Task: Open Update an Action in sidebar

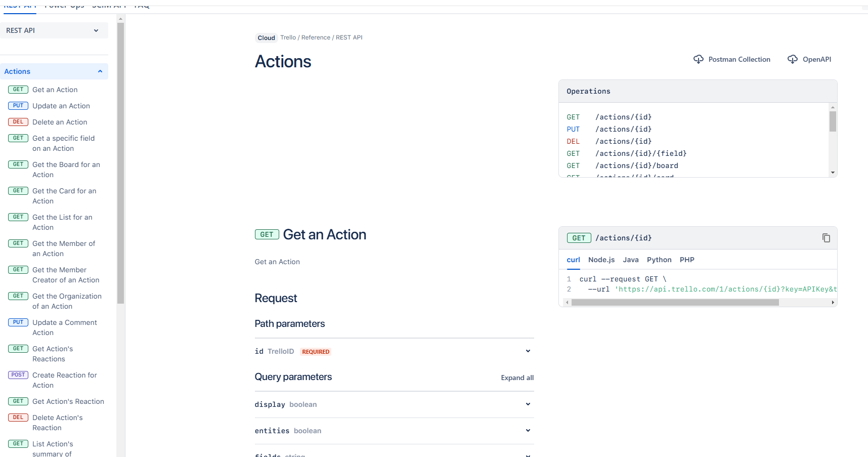Action: [61, 106]
